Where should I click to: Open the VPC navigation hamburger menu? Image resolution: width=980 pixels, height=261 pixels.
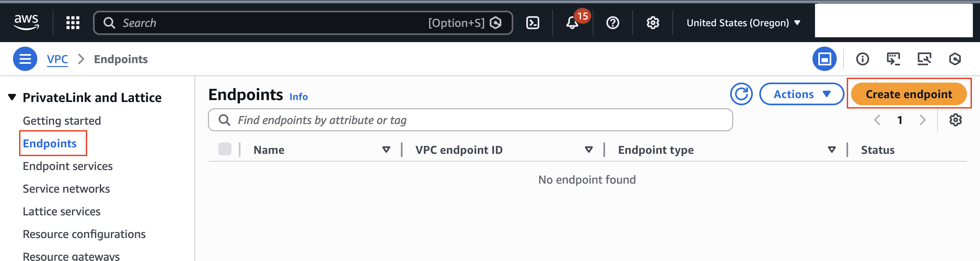pos(24,59)
